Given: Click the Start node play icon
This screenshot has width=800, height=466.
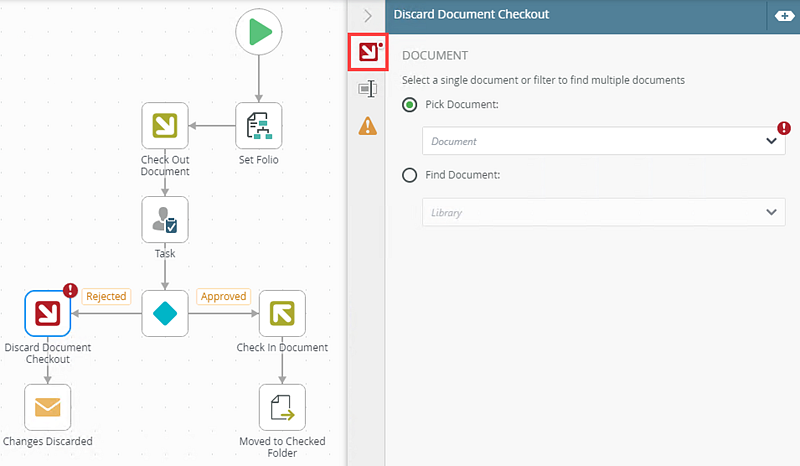Looking at the screenshot, I should point(259,33).
